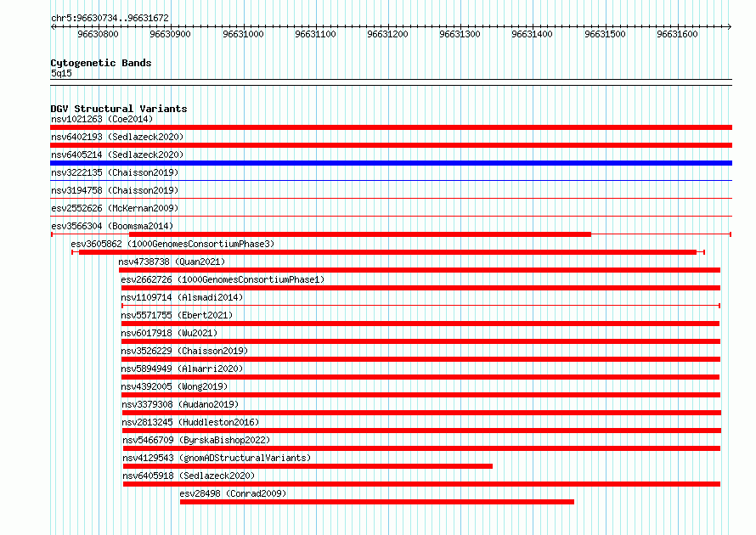This screenshot has width=756, height=535.
Task: Click ruler position 96631100
Action: (315, 34)
